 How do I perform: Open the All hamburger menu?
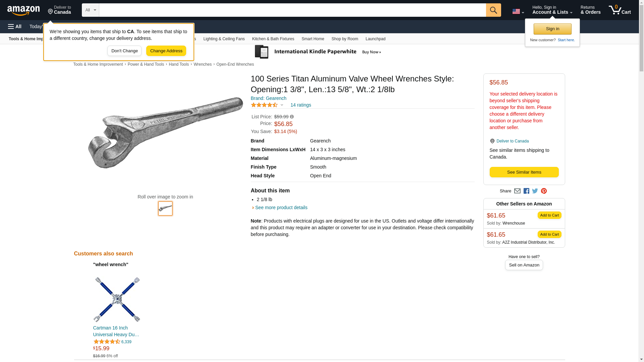[x=15, y=26]
